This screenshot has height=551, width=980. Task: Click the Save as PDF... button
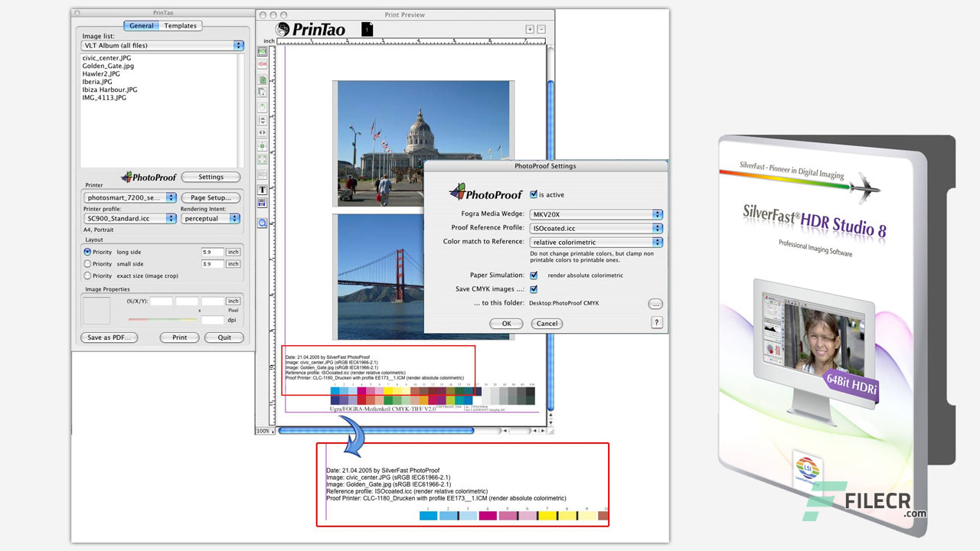109,337
